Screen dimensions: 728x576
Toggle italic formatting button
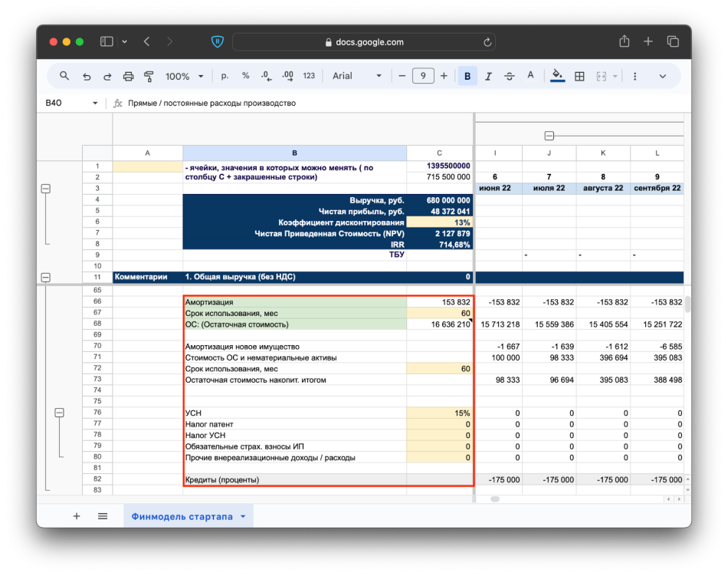point(489,76)
